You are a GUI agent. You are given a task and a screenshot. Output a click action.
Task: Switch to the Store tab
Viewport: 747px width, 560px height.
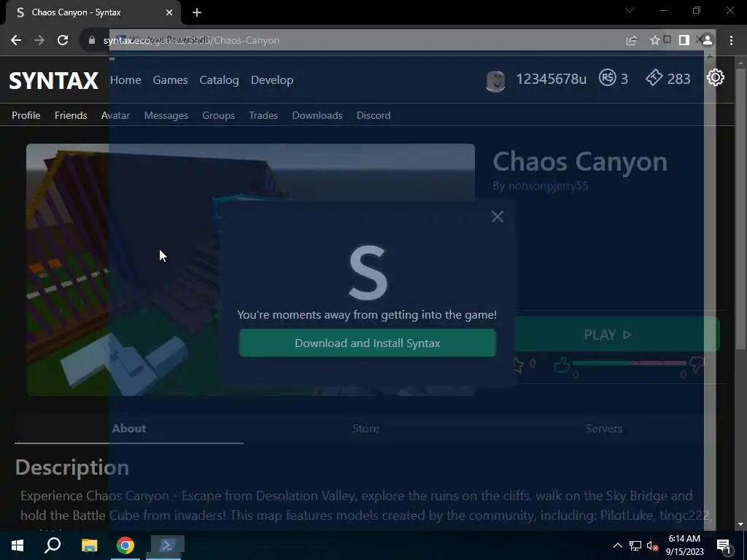(x=365, y=428)
